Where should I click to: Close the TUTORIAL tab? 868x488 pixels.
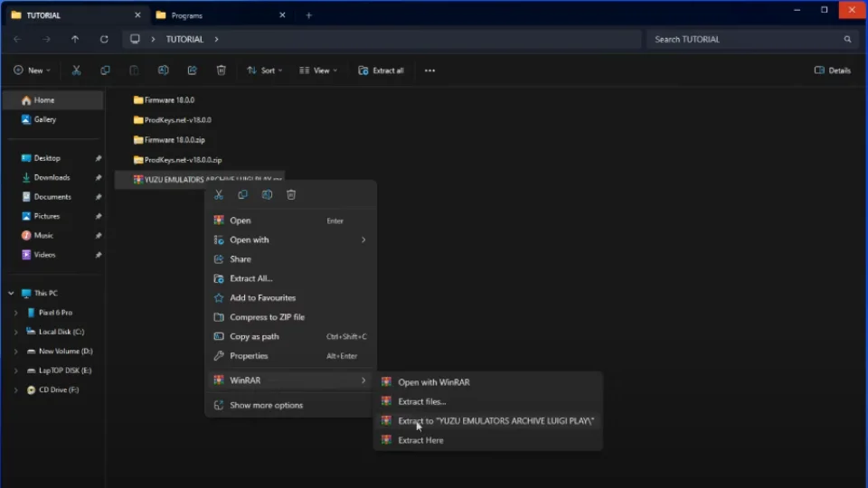[x=137, y=15]
